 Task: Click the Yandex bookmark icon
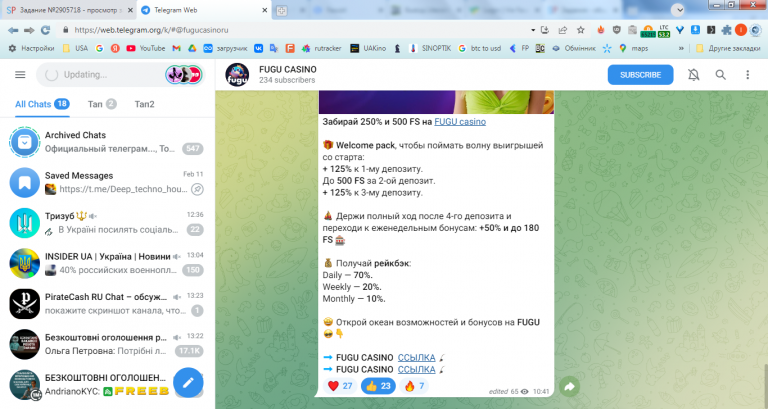(x=115, y=48)
